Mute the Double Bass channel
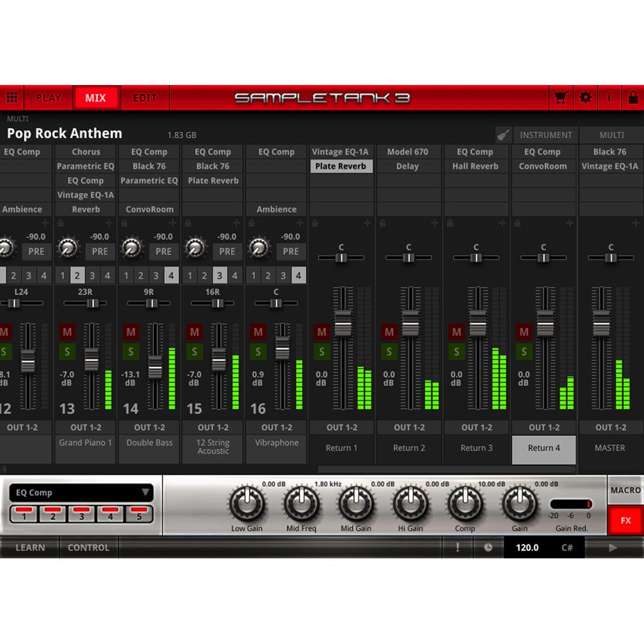Screen dimensions: 644x644 pyautogui.click(x=131, y=332)
